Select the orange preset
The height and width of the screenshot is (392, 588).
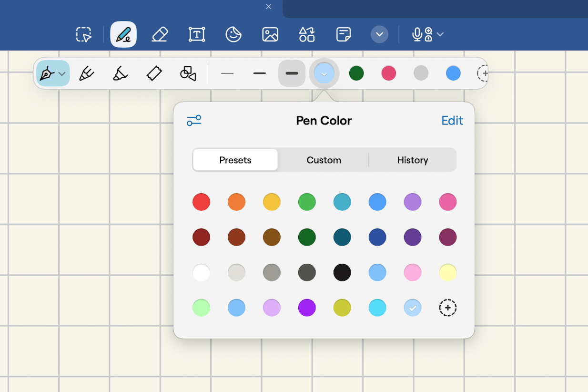237,202
